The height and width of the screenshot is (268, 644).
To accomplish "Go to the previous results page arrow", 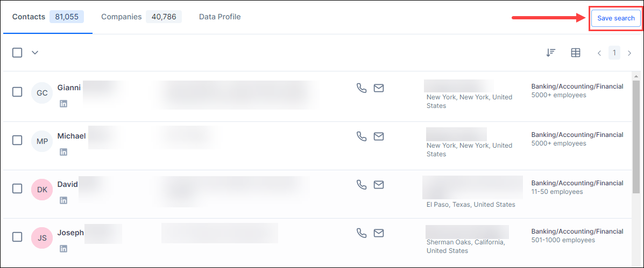I will click(x=600, y=53).
